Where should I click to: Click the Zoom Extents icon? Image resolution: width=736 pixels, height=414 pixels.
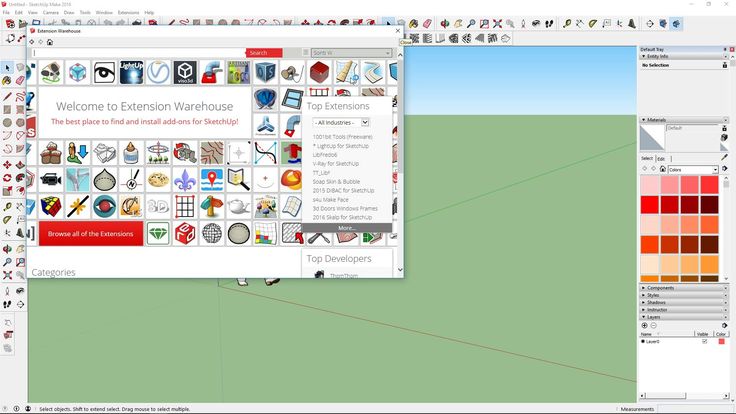(x=497, y=23)
